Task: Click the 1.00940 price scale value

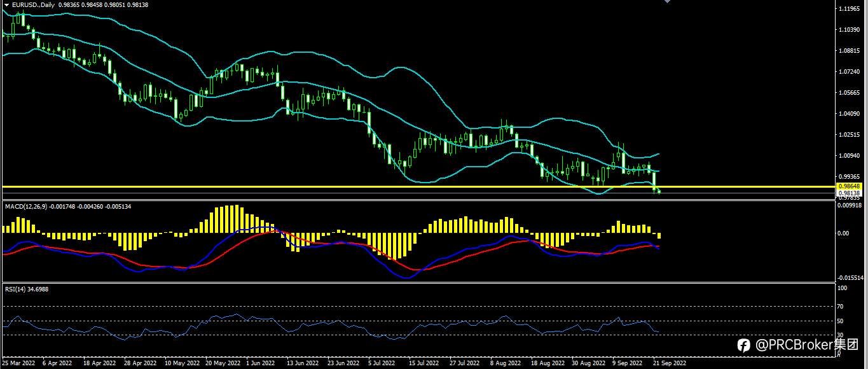Action: (850, 156)
